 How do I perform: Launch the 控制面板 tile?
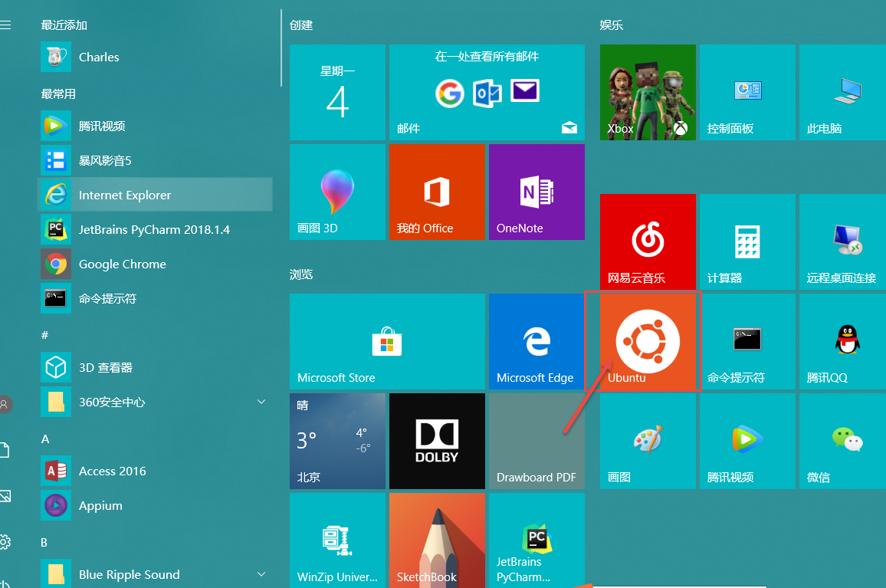tap(747, 92)
